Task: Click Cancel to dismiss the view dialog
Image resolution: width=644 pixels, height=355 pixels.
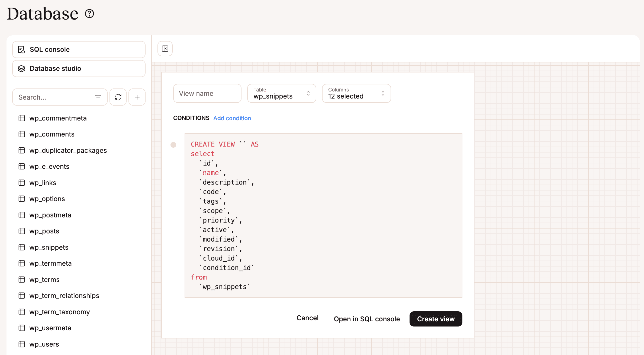Action: [x=307, y=318]
